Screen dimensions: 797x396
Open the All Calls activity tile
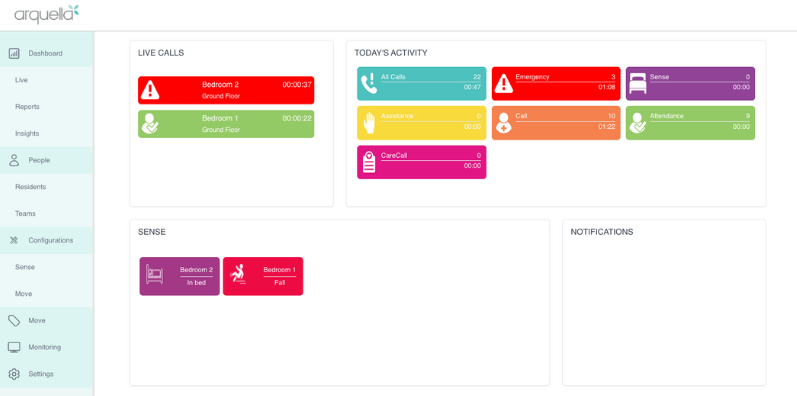[421, 83]
